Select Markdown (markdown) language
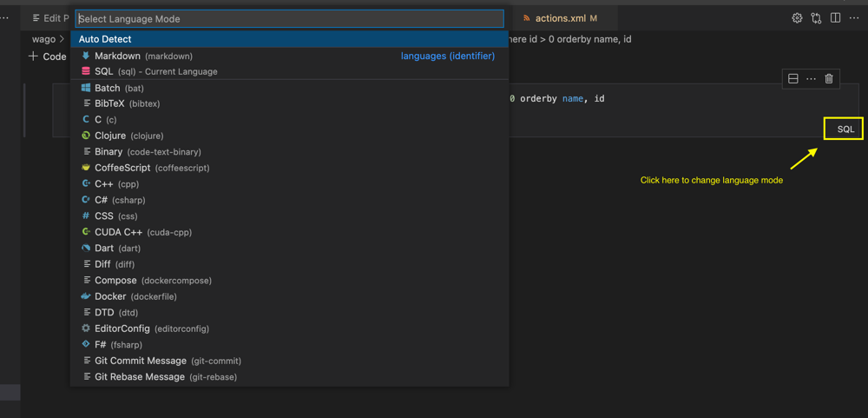868x418 pixels. (x=290, y=56)
